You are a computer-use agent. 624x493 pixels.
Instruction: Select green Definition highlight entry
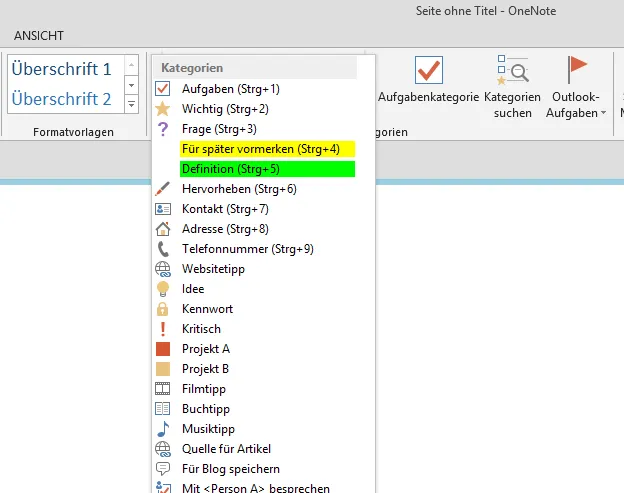click(x=267, y=169)
